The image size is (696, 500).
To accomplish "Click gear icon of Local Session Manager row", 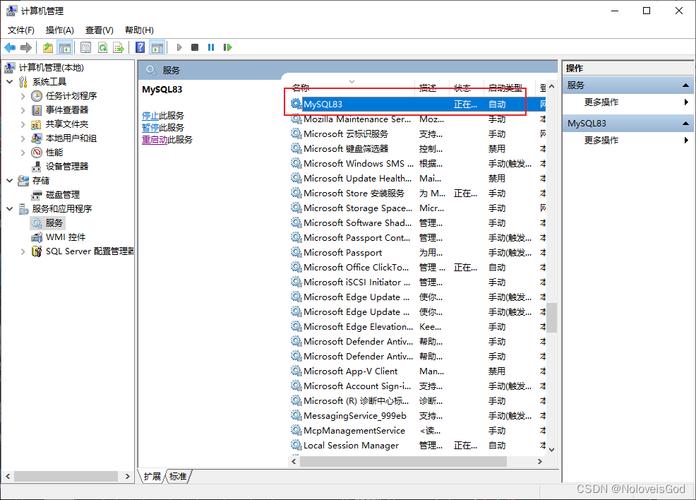I will [x=296, y=445].
